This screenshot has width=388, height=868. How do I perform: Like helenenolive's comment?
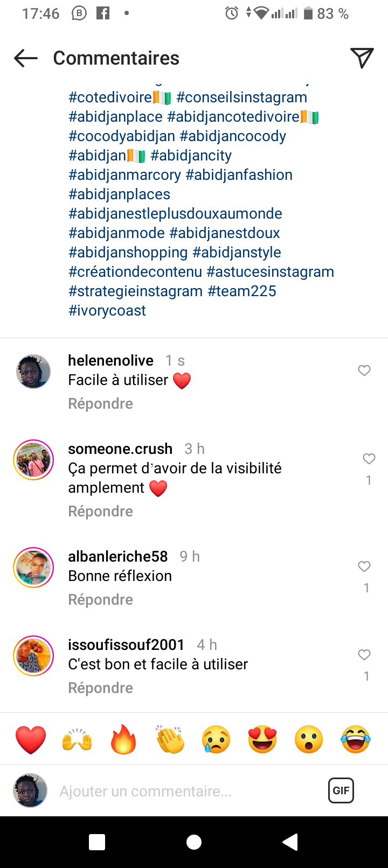(x=364, y=370)
